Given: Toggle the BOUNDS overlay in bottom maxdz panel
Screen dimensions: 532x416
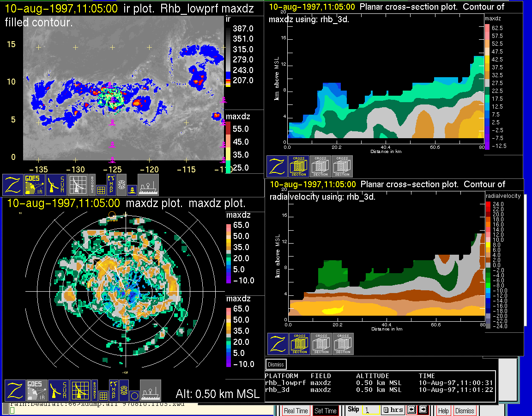Looking at the screenshot, I should coord(95,391).
